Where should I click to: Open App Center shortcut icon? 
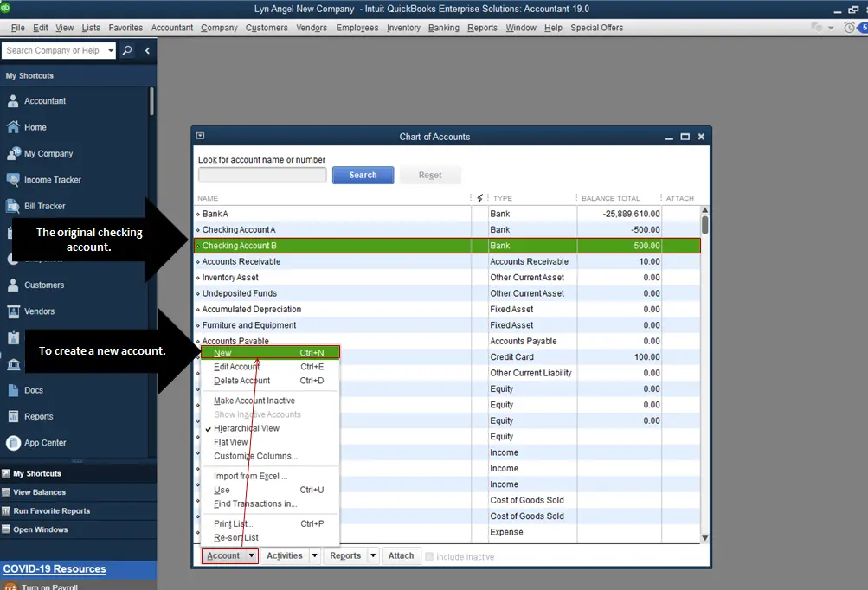click(13, 443)
